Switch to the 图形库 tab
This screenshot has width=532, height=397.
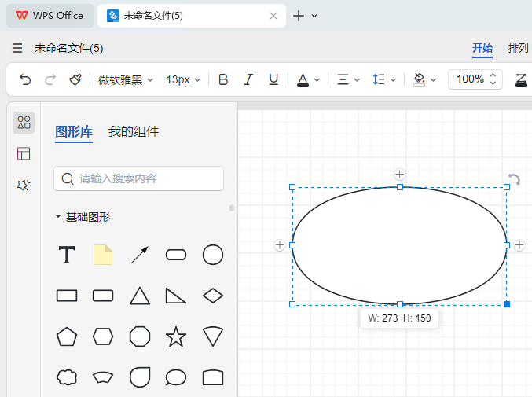click(74, 131)
